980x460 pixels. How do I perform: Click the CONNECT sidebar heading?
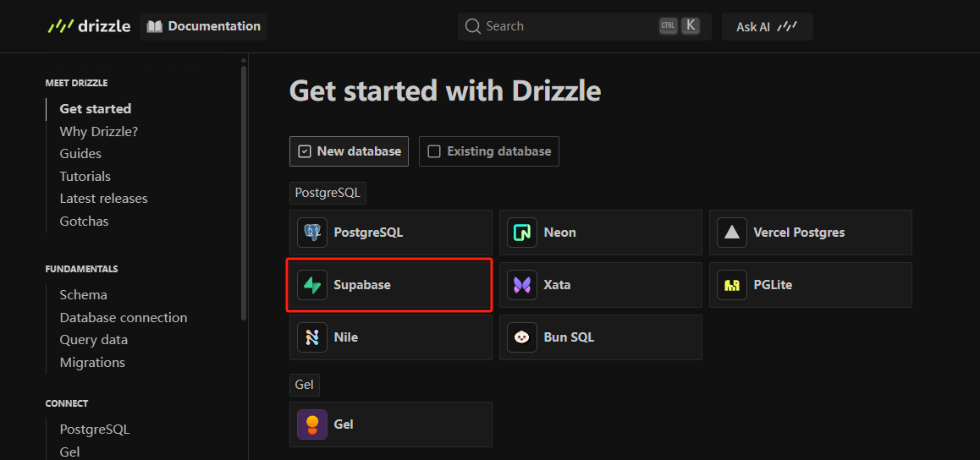coord(66,403)
